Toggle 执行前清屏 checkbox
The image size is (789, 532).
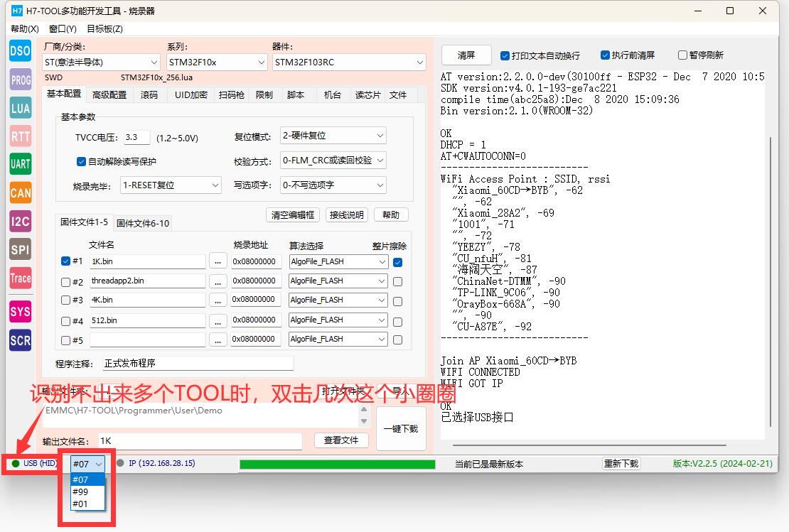click(605, 55)
